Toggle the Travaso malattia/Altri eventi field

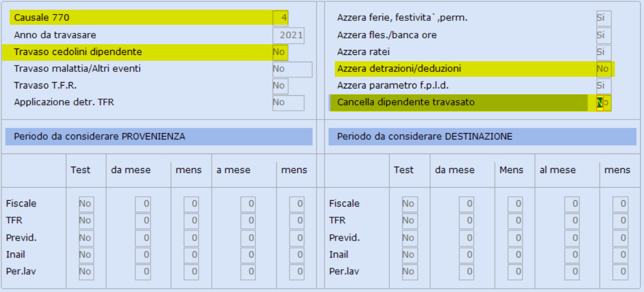(292, 69)
